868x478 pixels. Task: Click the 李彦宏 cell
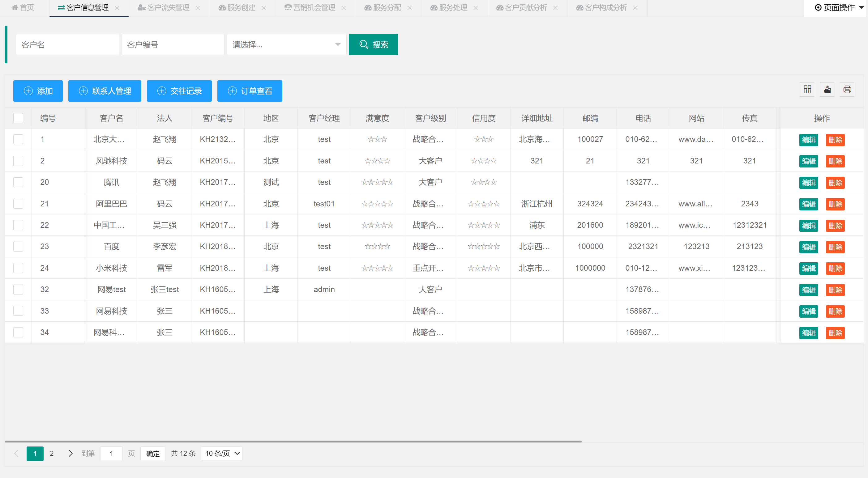(165, 247)
